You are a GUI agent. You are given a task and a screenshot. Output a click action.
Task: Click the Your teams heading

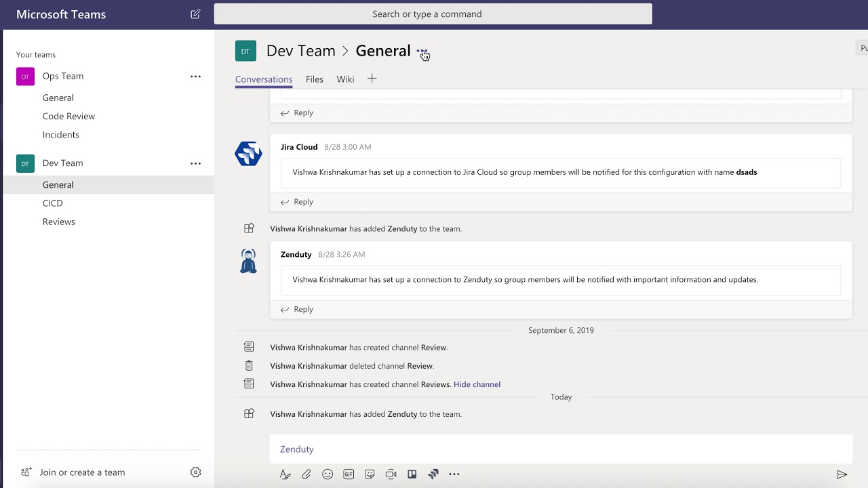pyautogui.click(x=36, y=55)
